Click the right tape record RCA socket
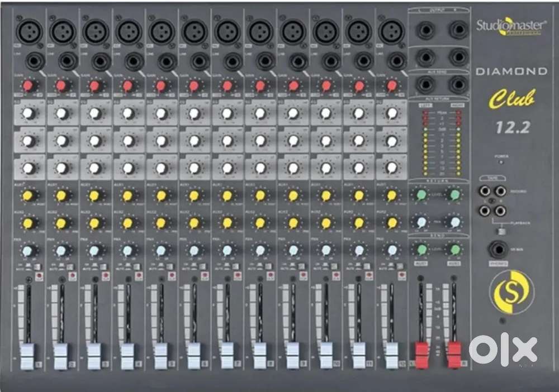Viewport: 559px width, 392px height. (500, 191)
